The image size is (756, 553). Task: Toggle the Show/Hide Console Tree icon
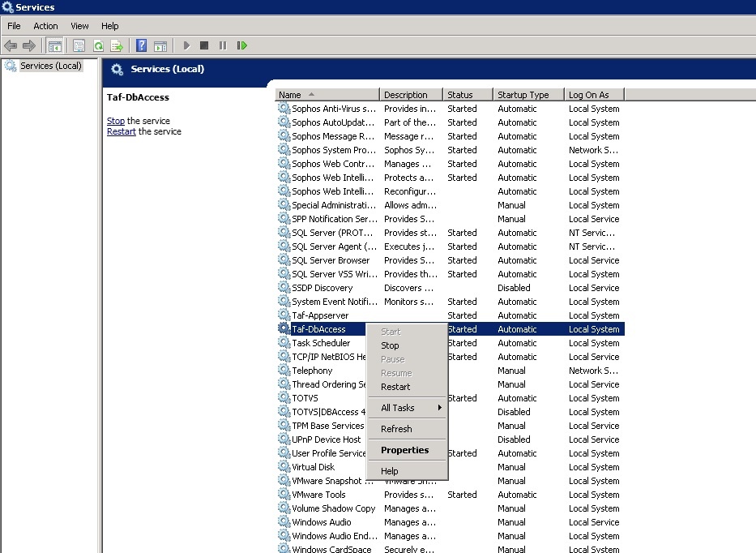point(54,46)
